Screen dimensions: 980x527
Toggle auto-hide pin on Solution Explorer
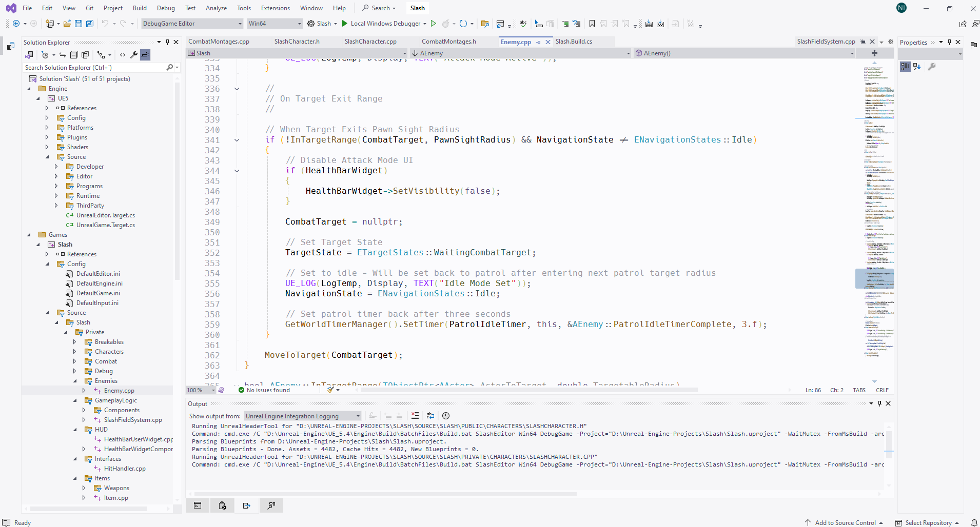pos(167,42)
